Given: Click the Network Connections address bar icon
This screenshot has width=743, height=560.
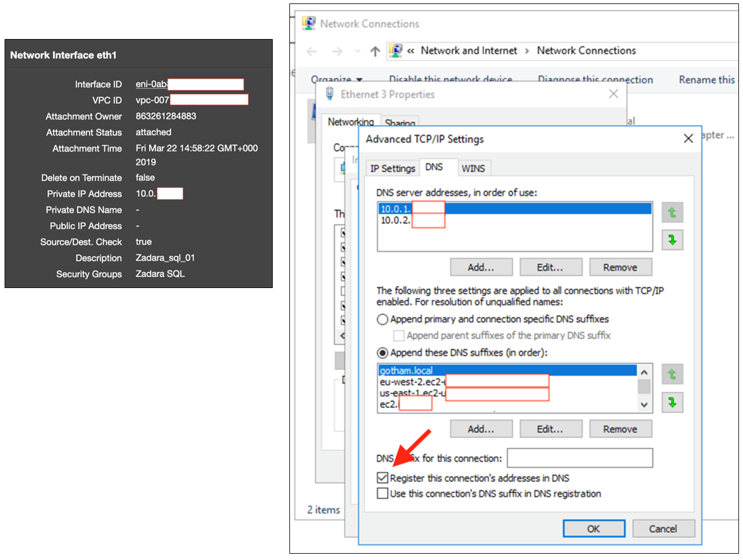Looking at the screenshot, I should click(395, 50).
